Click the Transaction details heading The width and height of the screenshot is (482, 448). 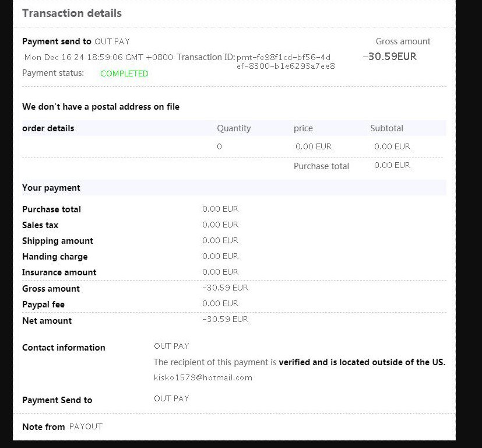(x=72, y=13)
